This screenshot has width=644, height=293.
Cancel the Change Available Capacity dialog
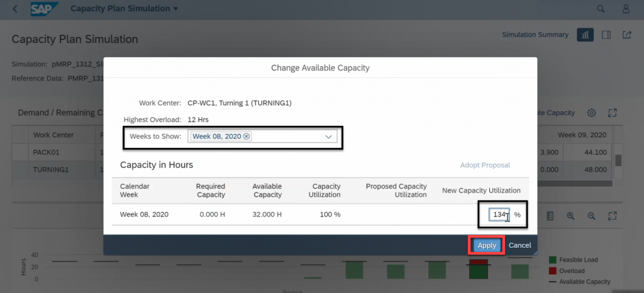pos(520,245)
